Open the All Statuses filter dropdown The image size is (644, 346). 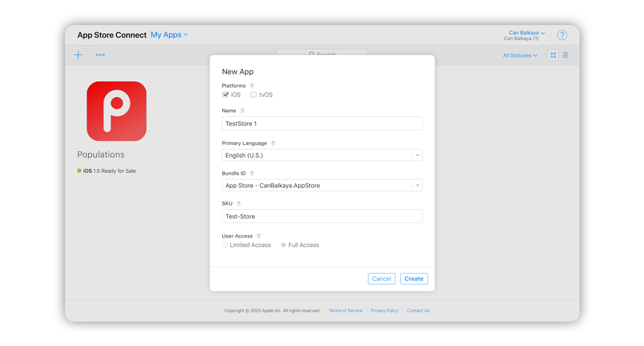(520, 55)
